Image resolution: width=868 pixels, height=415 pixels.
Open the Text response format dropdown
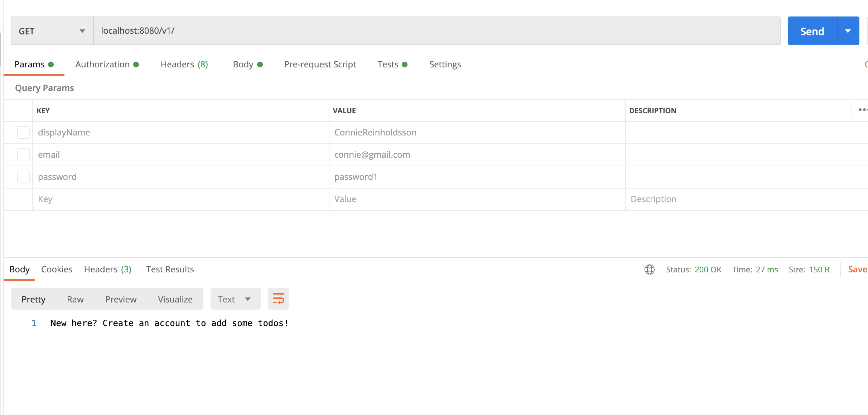pos(235,299)
